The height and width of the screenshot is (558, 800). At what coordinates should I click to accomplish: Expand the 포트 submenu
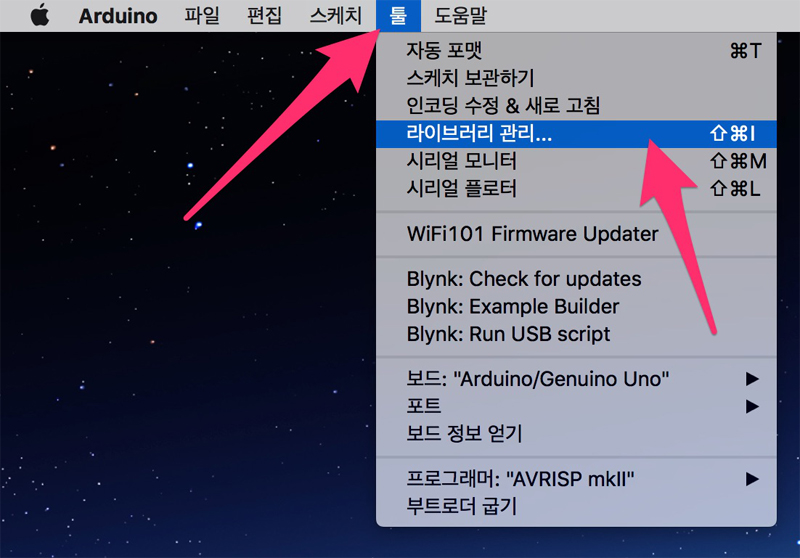tap(576, 407)
